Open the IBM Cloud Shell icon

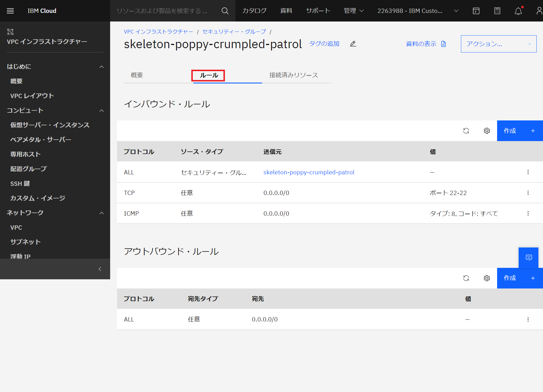coord(476,11)
